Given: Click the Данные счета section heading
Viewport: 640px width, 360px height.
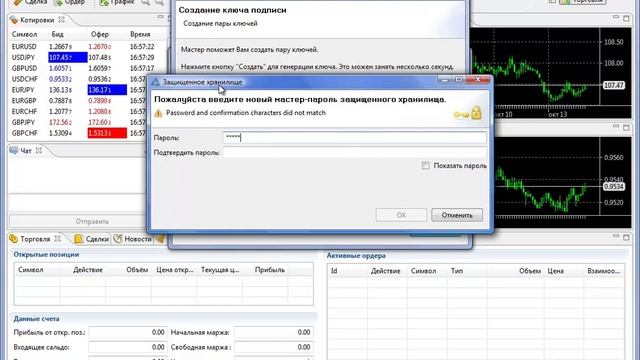Looking at the screenshot, I should (x=36, y=319).
